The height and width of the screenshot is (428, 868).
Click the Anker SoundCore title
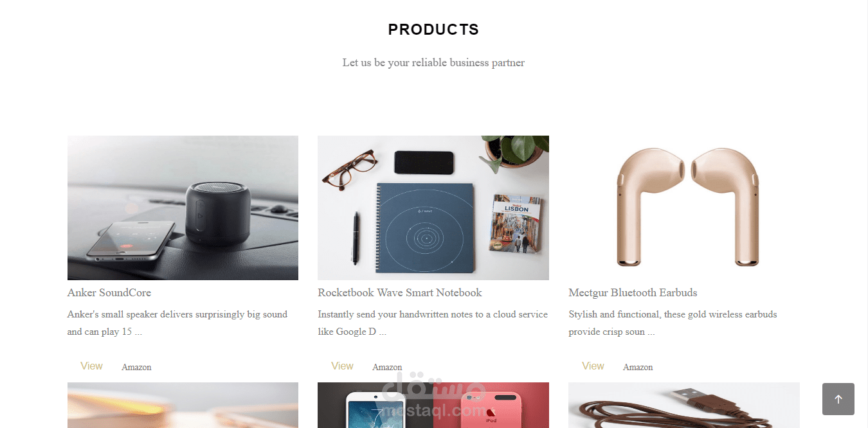point(109,293)
